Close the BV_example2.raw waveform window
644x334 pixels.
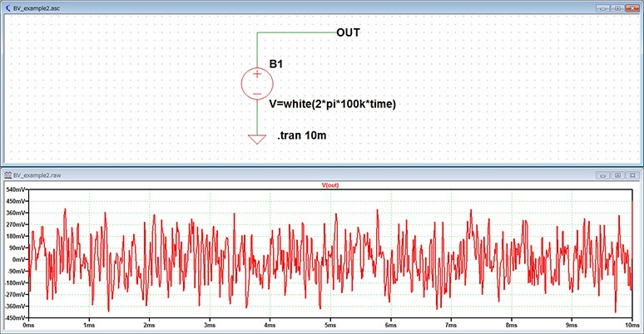[x=632, y=176]
